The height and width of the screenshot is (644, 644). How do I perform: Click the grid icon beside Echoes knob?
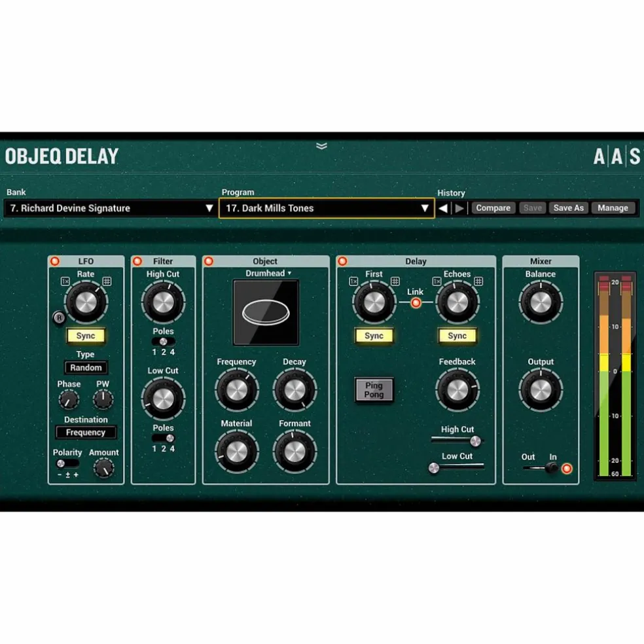[x=478, y=281]
